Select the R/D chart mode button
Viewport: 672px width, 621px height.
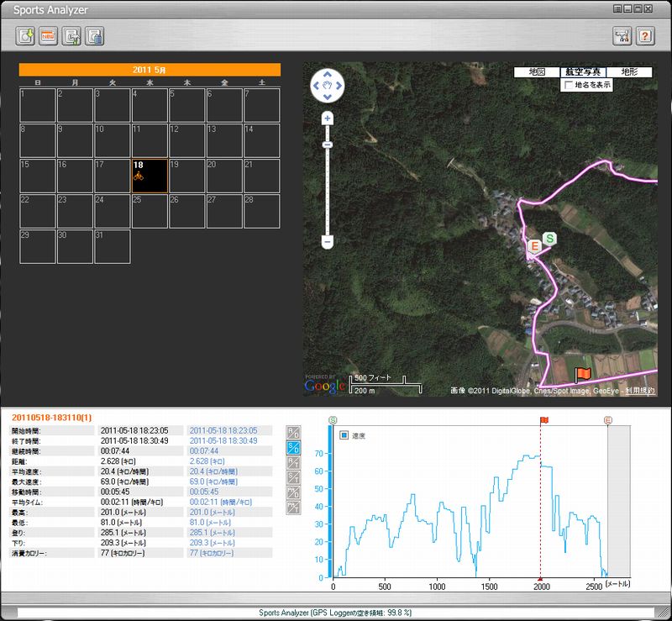(x=293, y=433)
